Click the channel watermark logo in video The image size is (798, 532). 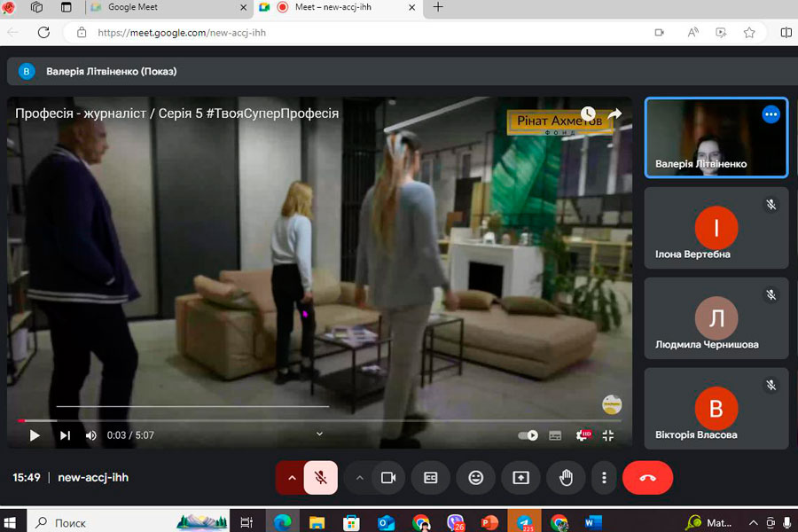(x=612, y=404)
